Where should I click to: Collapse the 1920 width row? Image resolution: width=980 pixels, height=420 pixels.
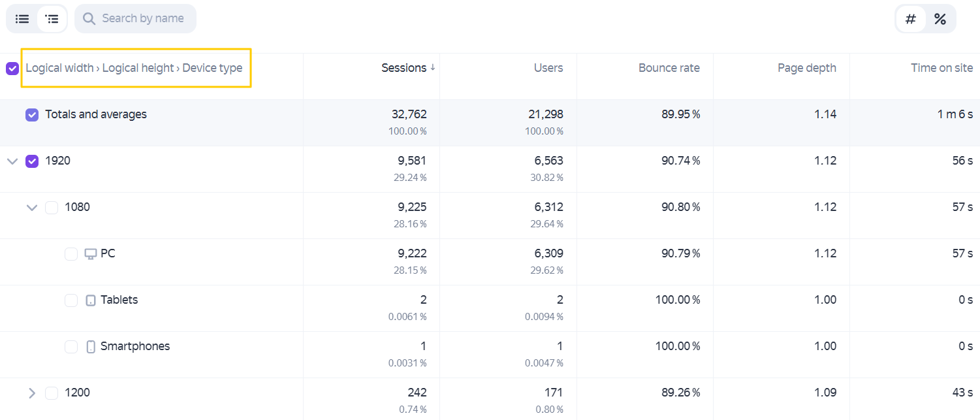(12, 161)
